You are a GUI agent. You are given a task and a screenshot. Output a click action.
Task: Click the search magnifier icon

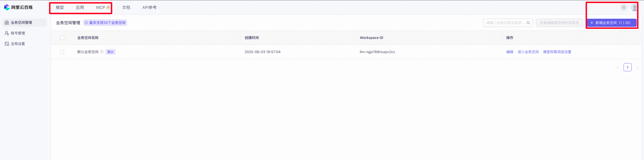click(528, 23)
